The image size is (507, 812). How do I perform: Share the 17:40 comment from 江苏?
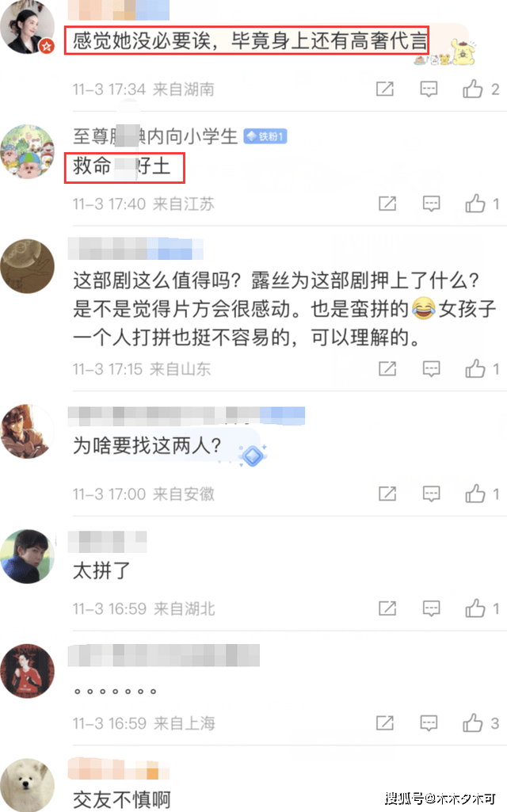click(387, 204)
